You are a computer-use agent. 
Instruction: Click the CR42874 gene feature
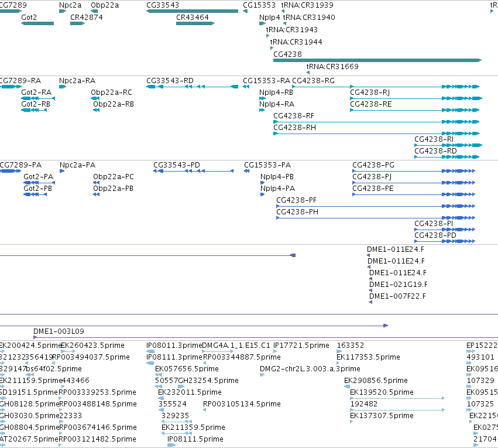click(x=77, y=23)
